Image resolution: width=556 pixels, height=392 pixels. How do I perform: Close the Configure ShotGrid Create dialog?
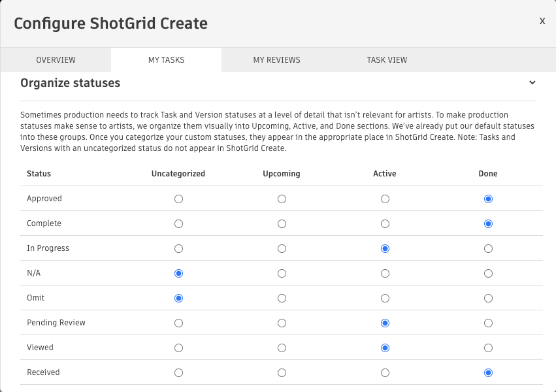pyautogui.click(x=542, y=21)
